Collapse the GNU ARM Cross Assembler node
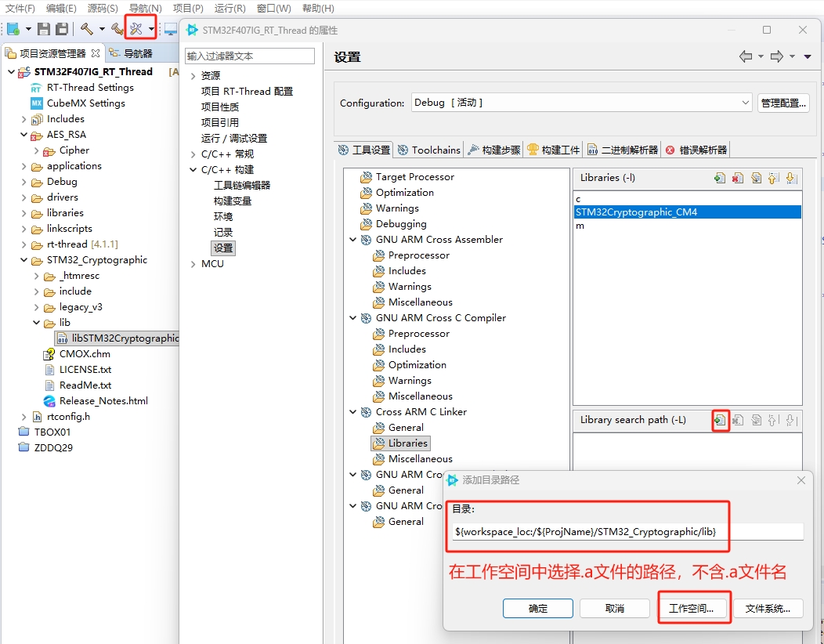This screenshot has height=644, width=824. 353,240
